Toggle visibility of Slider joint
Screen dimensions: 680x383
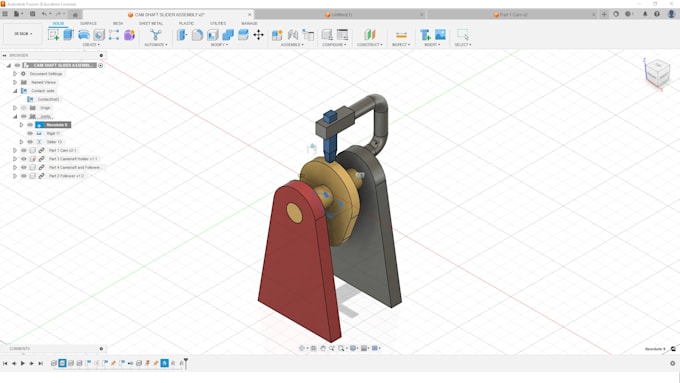[30, 142]
